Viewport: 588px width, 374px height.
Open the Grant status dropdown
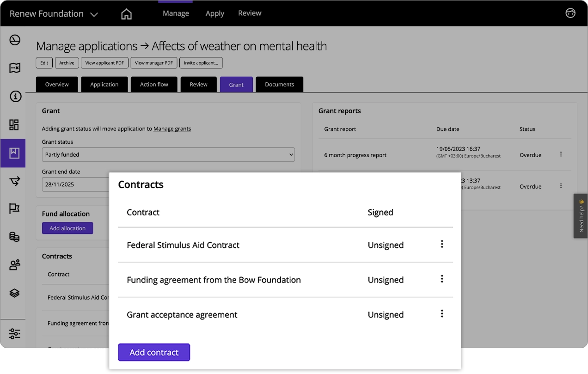tap(168, 154)
